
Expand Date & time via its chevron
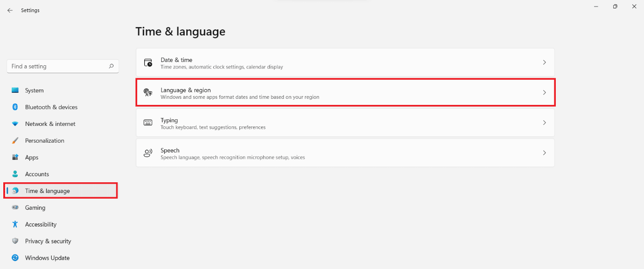[x=544, y=62]
